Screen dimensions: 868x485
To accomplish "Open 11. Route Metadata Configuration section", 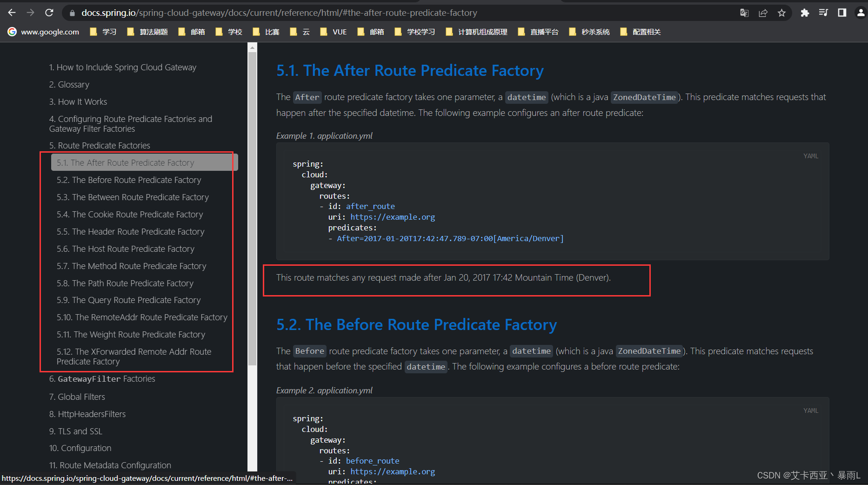I will point(110,465).
